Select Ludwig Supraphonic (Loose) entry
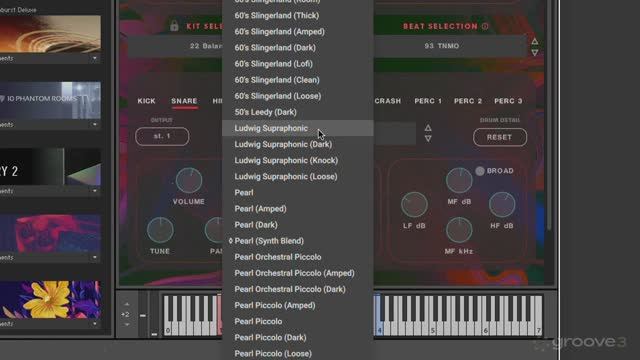 point(298,177)
